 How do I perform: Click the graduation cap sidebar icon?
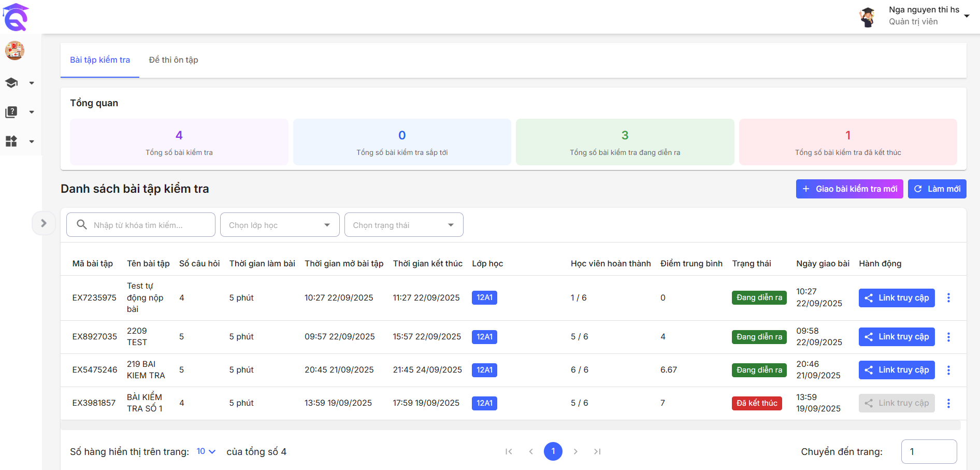(11, 83)
